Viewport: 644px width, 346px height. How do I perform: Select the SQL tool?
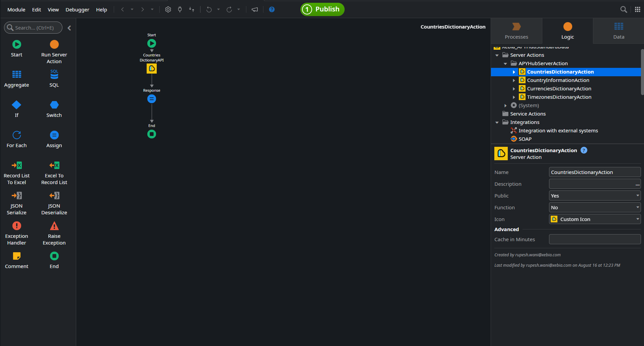pyautogui.click(x=54, y=79)
